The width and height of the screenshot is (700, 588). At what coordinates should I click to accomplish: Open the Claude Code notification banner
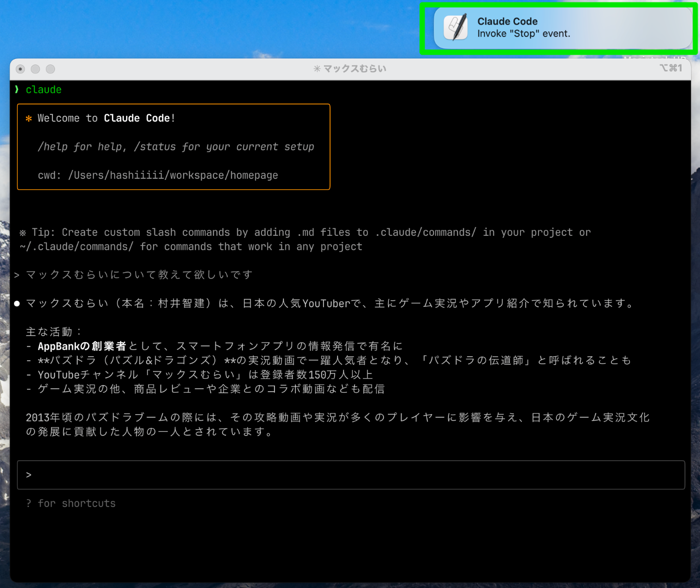[562, 28]
